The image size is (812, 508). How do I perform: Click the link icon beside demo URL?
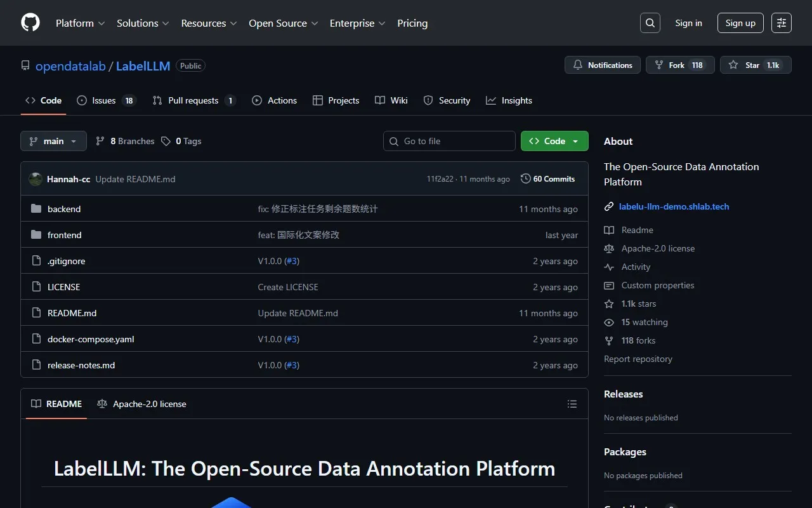click(x=609, y=206)
